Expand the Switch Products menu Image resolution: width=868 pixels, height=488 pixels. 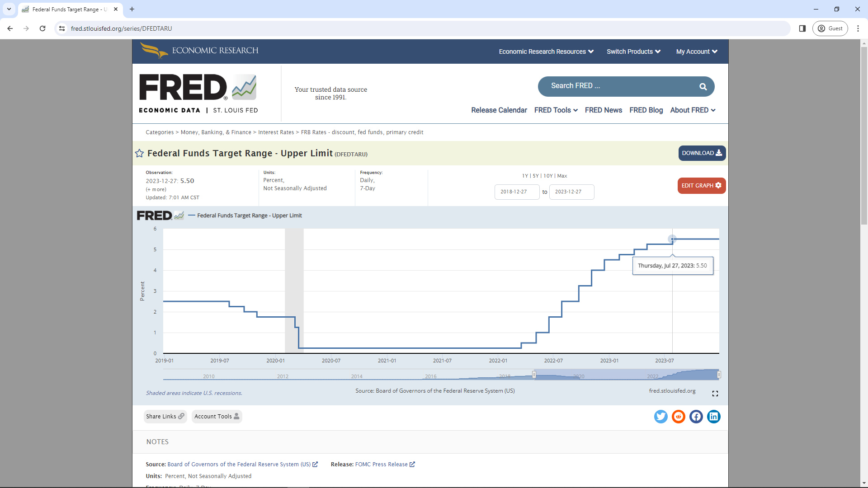pyautogui.click(x=633, y=52)
